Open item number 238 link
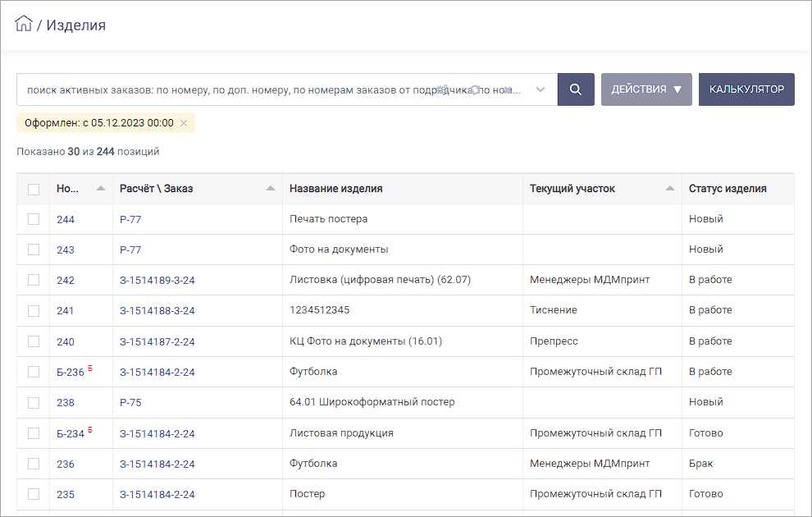The image size is (812, 517). tap(66, 402)
